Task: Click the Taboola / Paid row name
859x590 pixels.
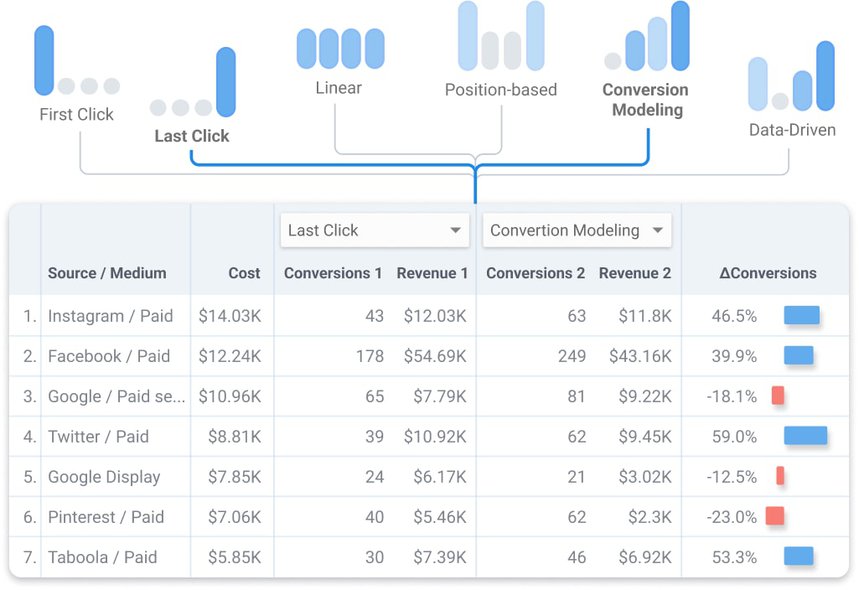Action: pyautogui.click(x=102, y=557)
